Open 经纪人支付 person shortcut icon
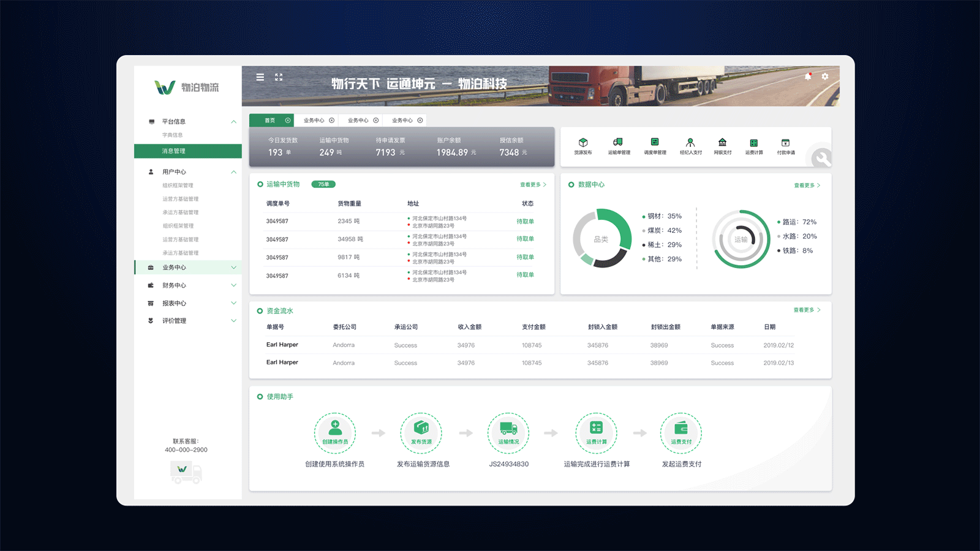The width and height of the screenshot is (980, 551). [690, 142]
